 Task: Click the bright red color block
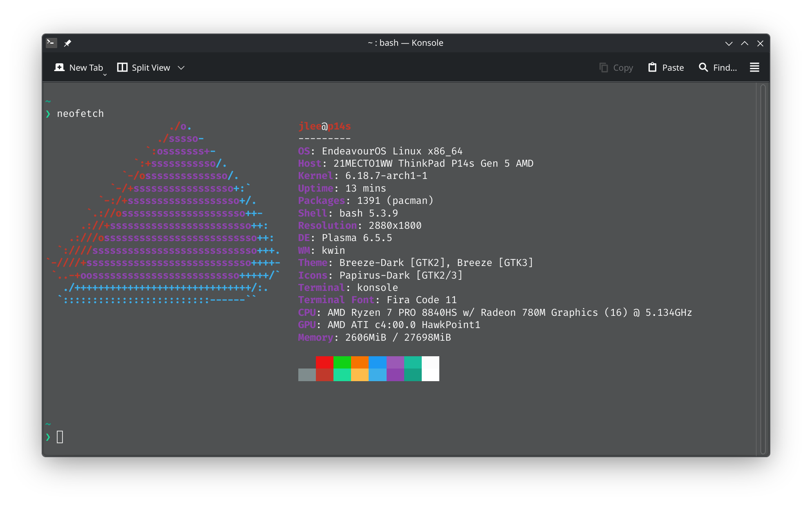tap(324, 362)
